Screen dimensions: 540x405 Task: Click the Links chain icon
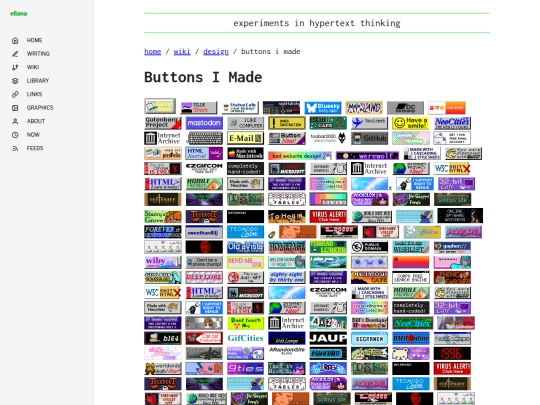[x=15, y=94]
